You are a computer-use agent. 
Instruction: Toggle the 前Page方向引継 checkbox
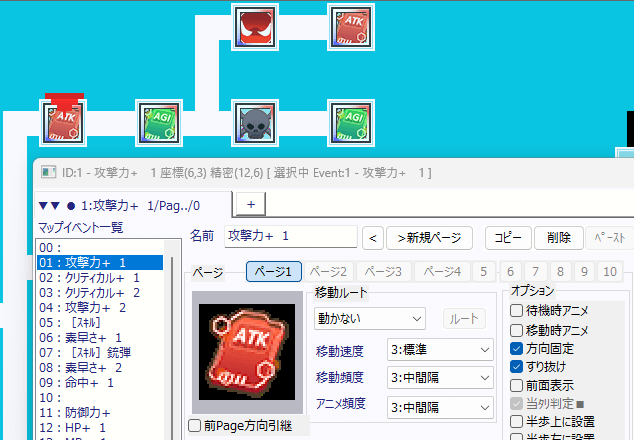coord(195,425)
